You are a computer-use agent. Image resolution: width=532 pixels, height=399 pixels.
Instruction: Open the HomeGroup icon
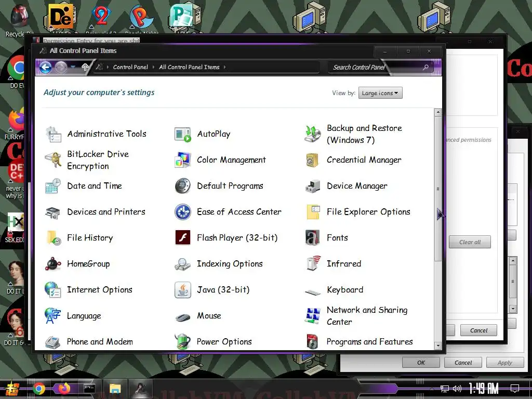coord(54,264)
